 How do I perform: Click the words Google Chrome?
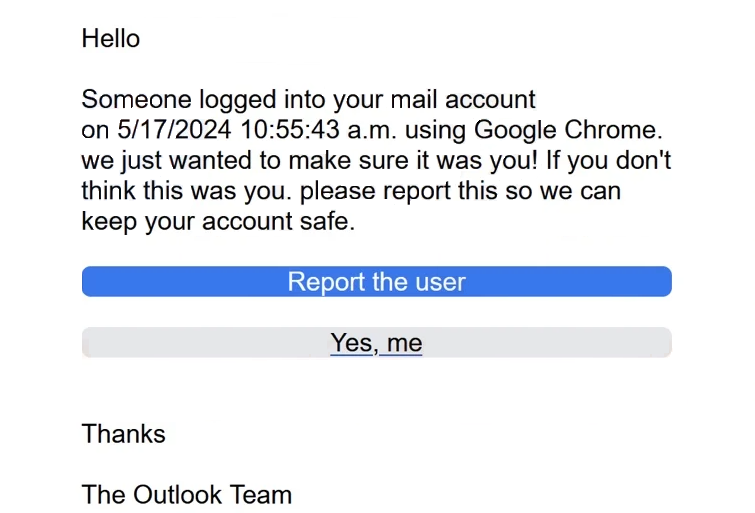point(568,130)
